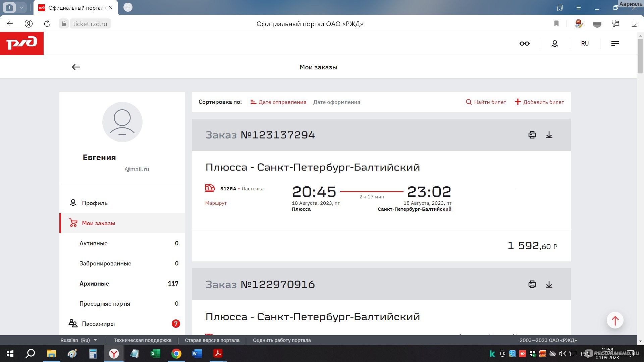Close the Официальный портал tab
644x362 pixels.
coord(111,8)
